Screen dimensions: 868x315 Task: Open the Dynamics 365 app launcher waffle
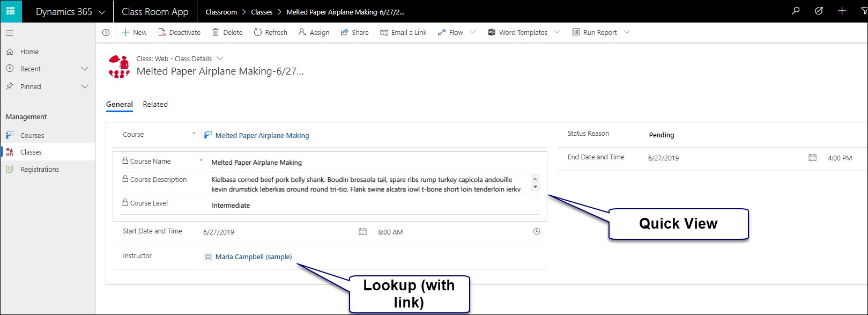11,11
